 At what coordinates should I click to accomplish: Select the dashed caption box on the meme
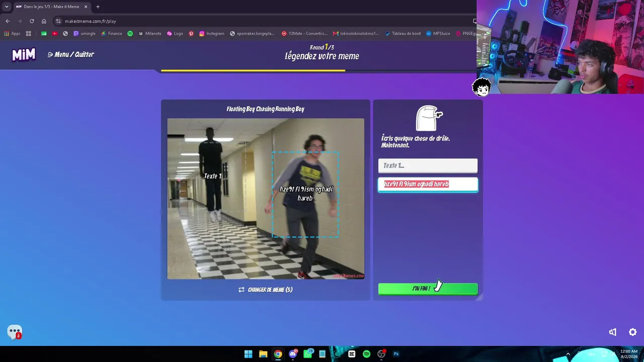coord(305,194)
